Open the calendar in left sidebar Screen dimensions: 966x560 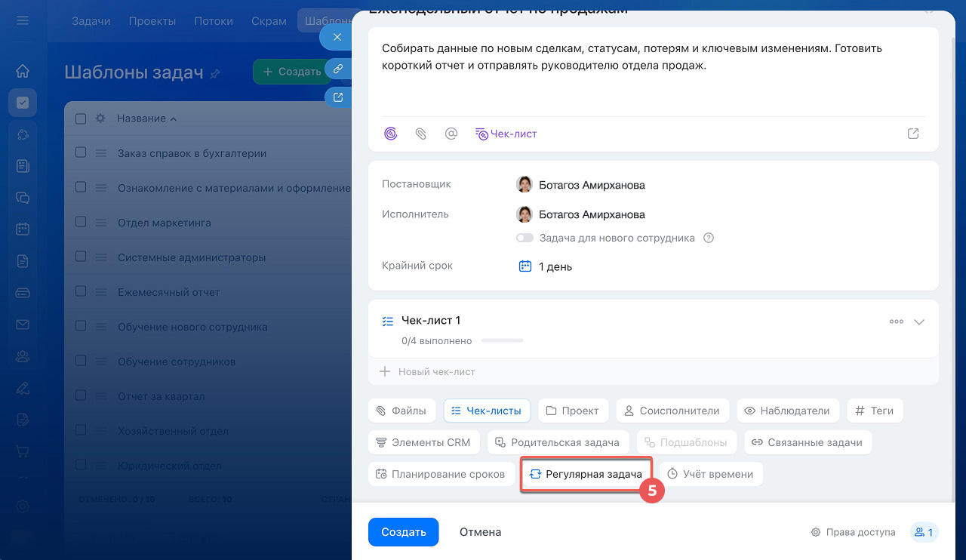click(23, 228)
